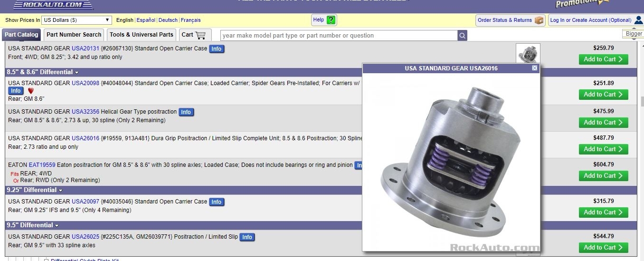Collapse the 8.5" & 8.6" Differential section
This screenshot has width=644, height=261.
click(x=76, y=72)
